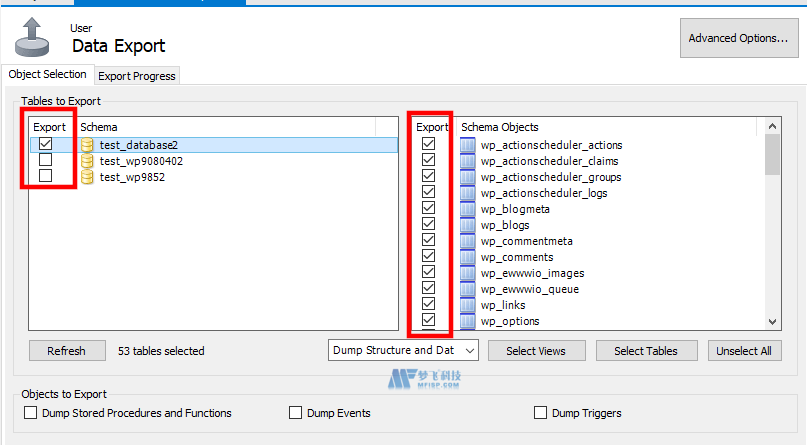Select the Object Selection tab
This screenshot has height=445, width=807.
[x=47, y=75]
